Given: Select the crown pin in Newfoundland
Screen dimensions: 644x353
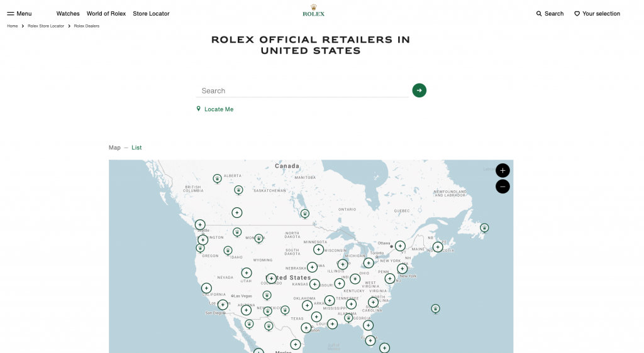Looking at the screenshot, I should (485, 227).
